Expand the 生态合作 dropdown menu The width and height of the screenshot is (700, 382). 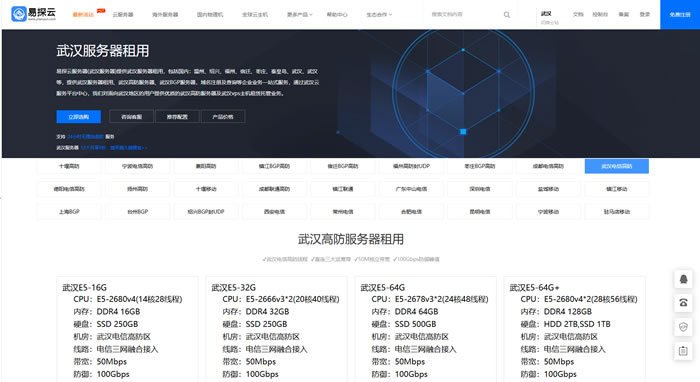(x=379, y=15)
